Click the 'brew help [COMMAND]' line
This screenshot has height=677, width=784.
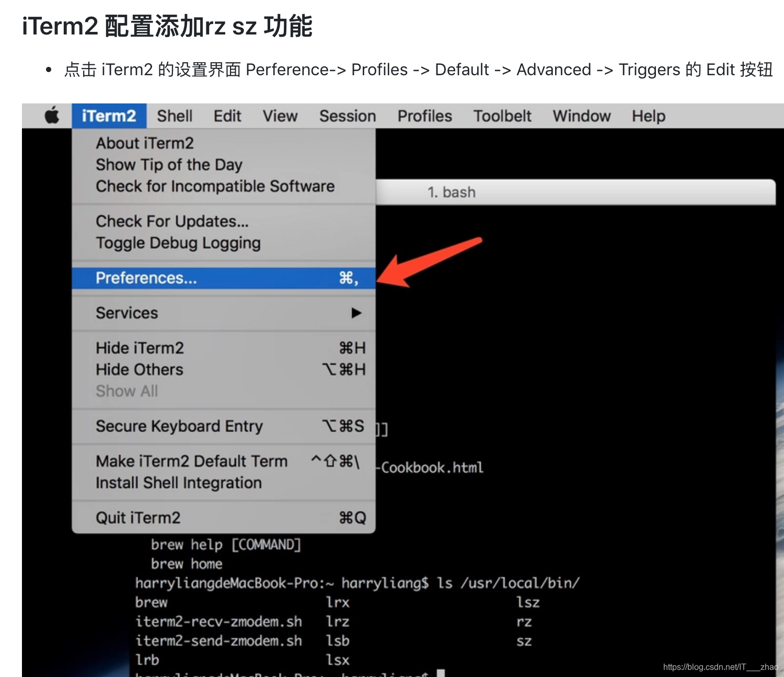pos(226,545)
